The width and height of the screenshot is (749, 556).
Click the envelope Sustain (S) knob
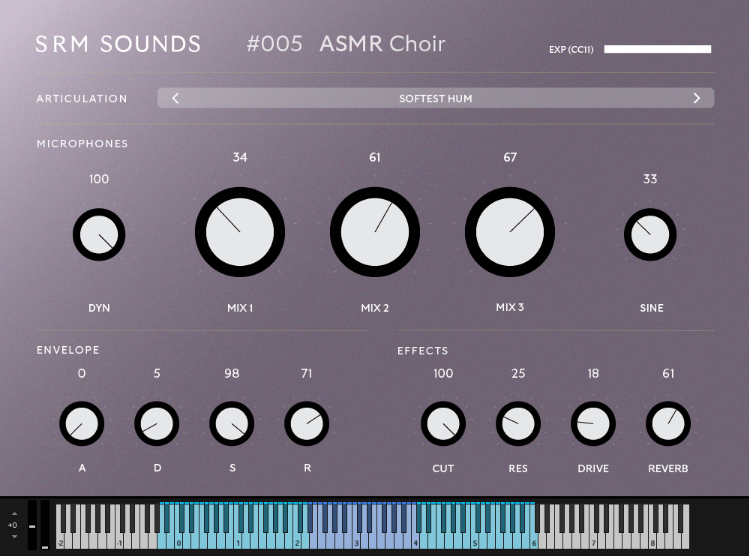(232, 425)
